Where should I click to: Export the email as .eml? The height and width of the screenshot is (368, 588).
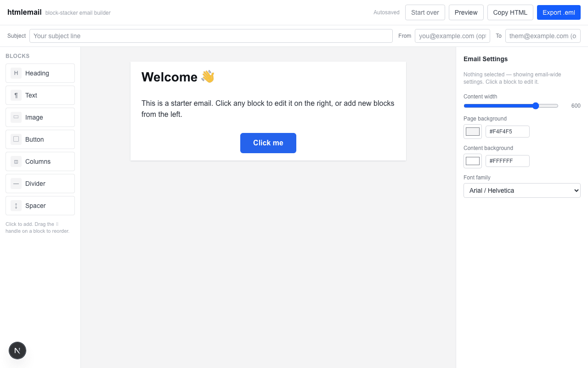(559, 12)
